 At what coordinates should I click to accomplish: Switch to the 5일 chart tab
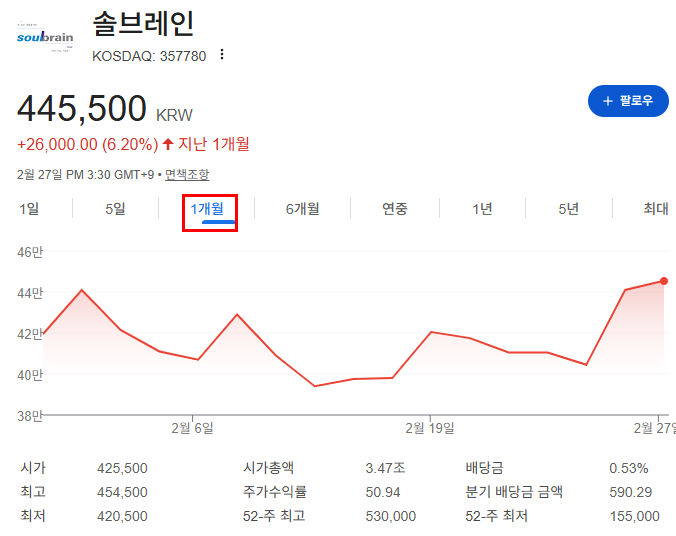tap(116, 209)
